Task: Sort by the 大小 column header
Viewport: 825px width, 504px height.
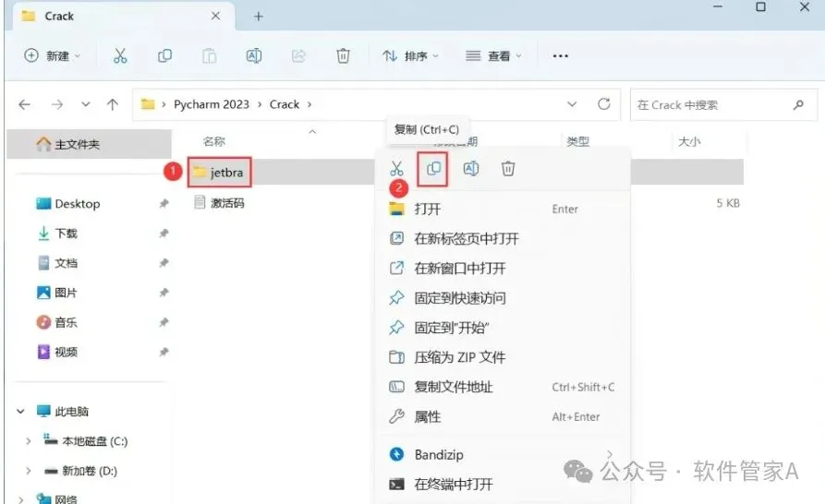Action: tap(689, 141)
